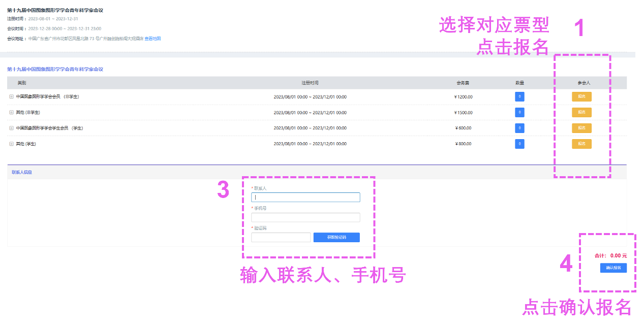Expand the 中国图象图形学学会会员 (非学生) row

(x=11, y=96)
